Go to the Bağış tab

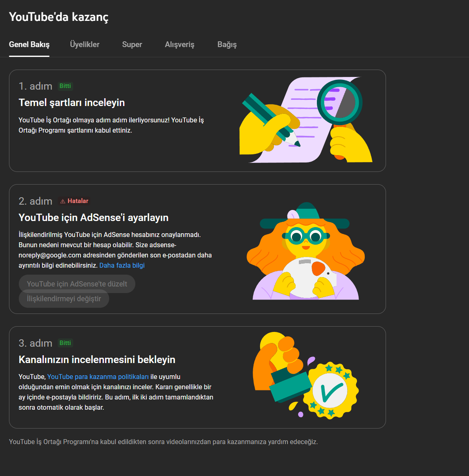click(x=227, y=45)
